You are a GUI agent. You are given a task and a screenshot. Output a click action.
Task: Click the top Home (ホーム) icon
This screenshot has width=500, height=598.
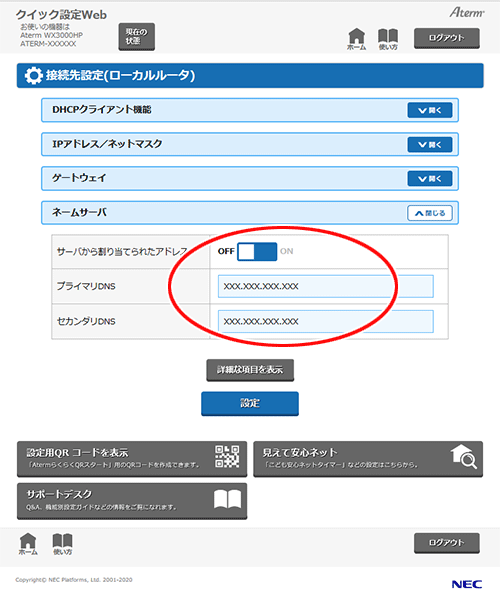coord(357,39)
